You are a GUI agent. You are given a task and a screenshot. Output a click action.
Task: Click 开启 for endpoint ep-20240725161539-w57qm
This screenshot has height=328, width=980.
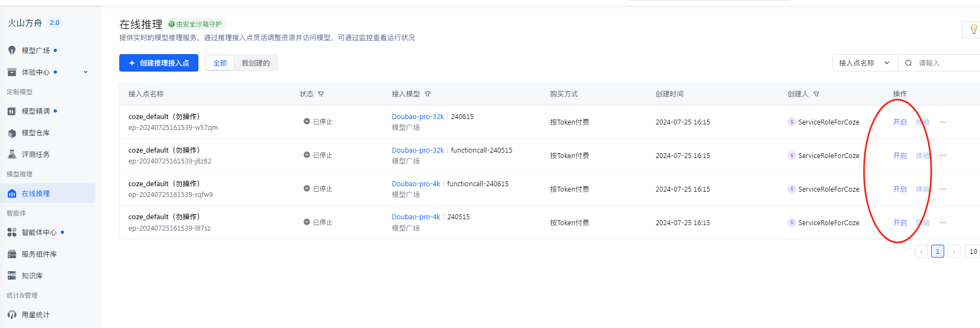900,122
